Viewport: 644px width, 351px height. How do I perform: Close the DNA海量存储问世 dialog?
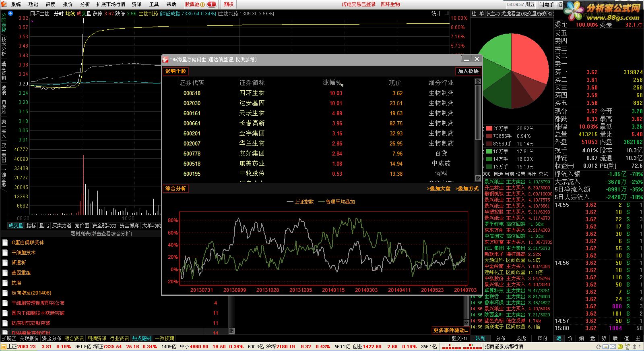coord(477,59)
